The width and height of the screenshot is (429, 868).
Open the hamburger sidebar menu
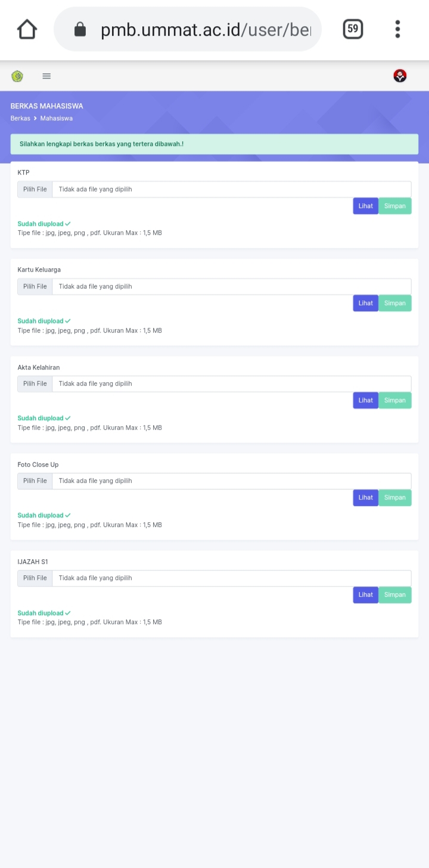46,76
